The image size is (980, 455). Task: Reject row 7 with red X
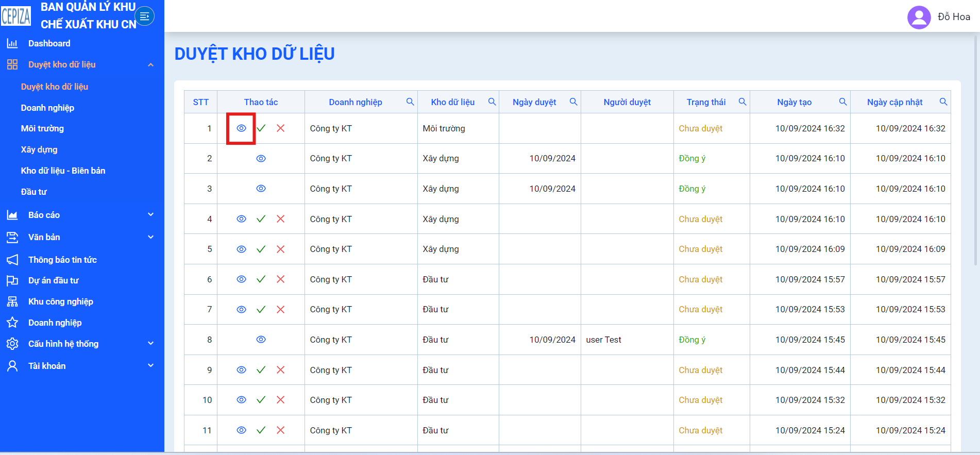[x=281, y=309]
